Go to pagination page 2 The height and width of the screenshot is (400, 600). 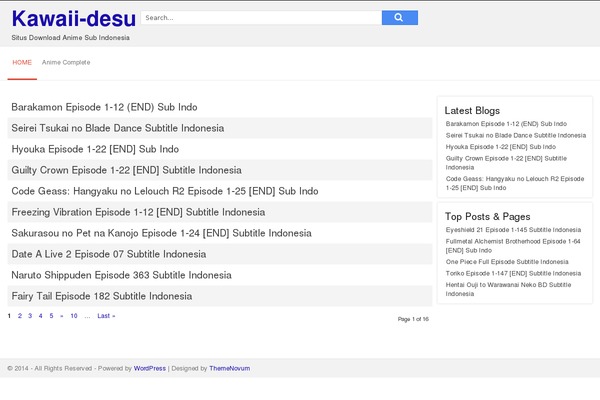click(20, 316)
